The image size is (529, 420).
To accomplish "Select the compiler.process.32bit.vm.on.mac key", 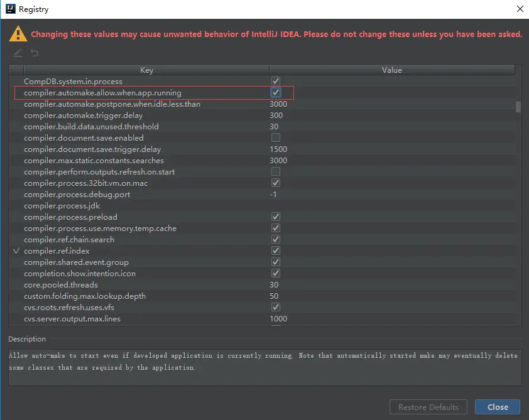I will [x=85, y=183].
